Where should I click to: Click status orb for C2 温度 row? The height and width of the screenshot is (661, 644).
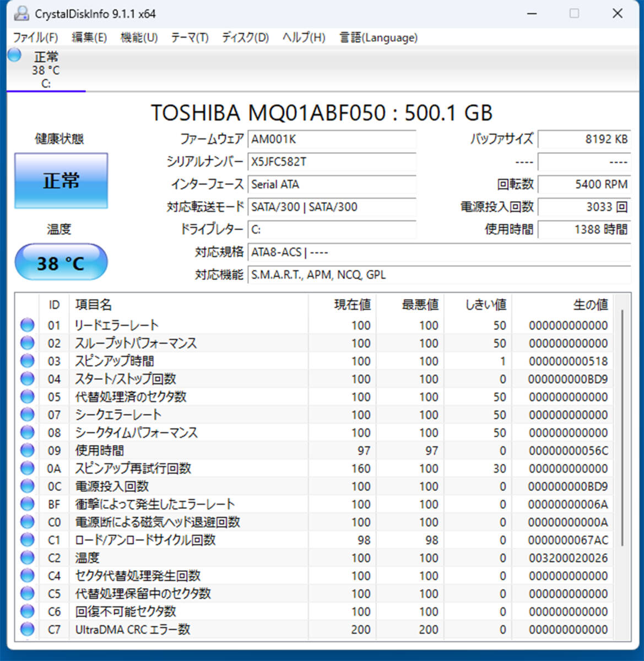click(x=27, y=558)
